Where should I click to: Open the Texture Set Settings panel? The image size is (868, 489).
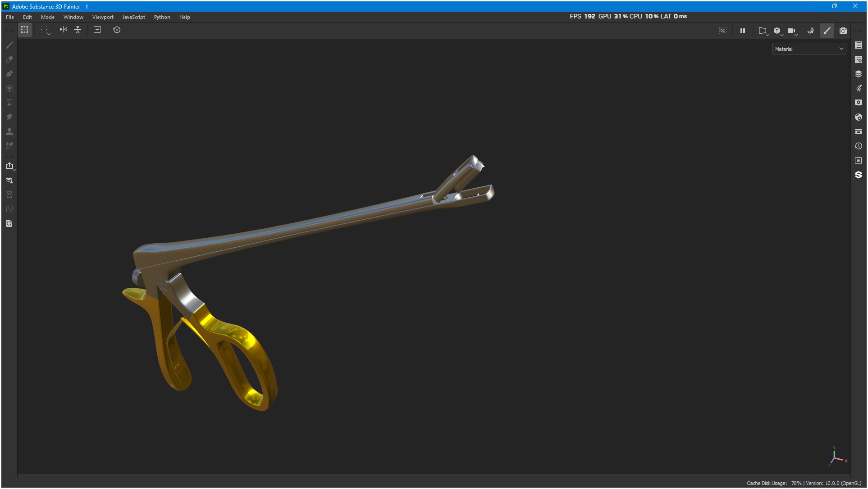(859, 59)
